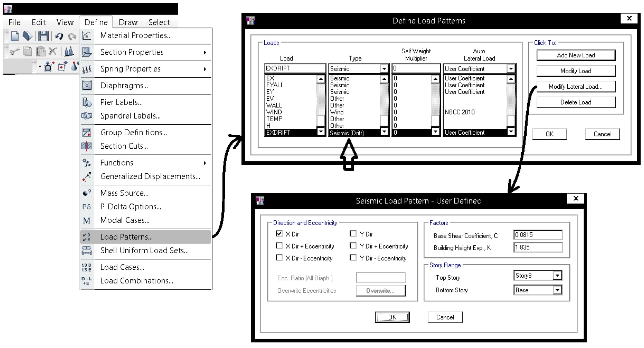Select the WIND row in Load list
Image resolution: width=644 pixels, height=348 pixels.
click(x=291, y=112)
